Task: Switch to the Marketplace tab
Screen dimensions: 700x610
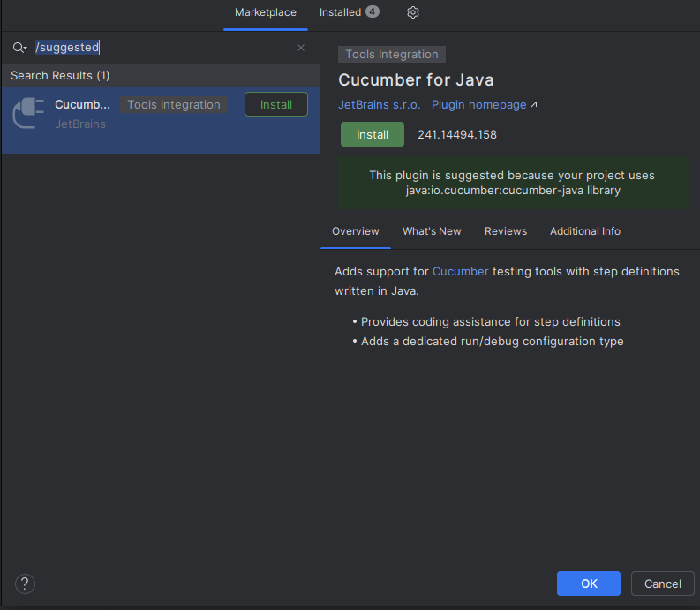Action: point(265,12)
